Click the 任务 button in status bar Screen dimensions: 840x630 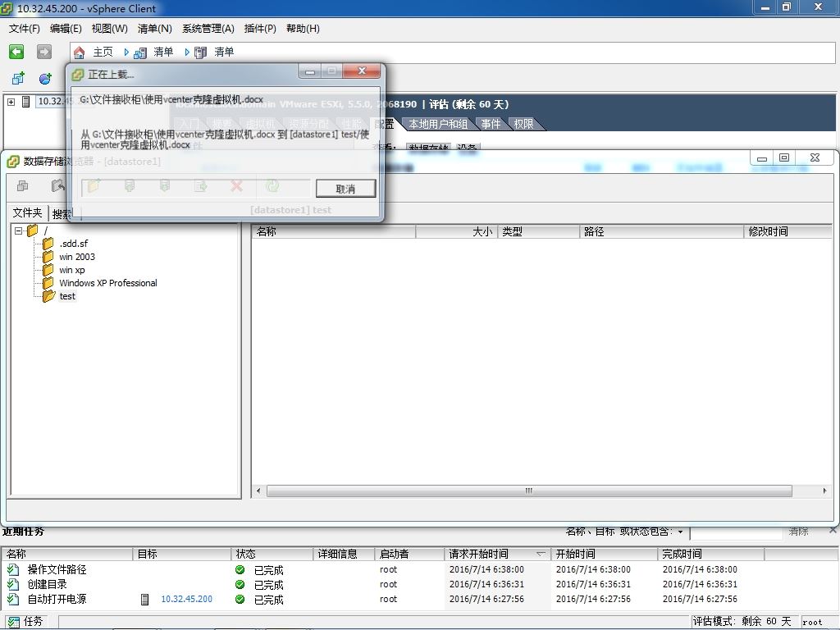tap(25, 622)
